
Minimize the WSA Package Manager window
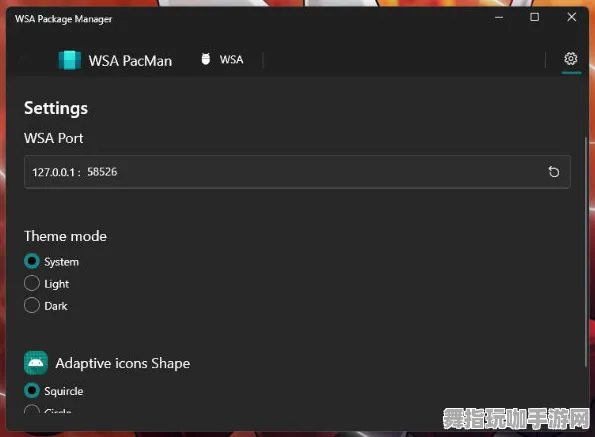click(x=499, y=17)
